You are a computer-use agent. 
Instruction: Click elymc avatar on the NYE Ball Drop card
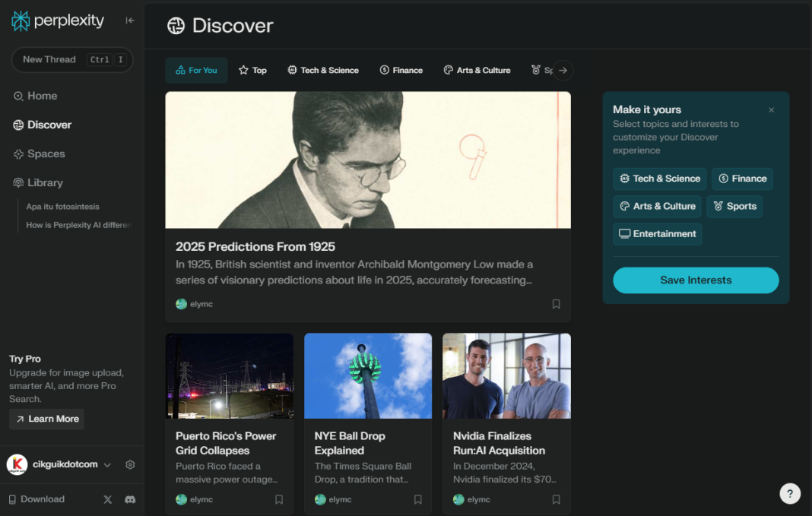pyautogui.click(x=320, y=499)
